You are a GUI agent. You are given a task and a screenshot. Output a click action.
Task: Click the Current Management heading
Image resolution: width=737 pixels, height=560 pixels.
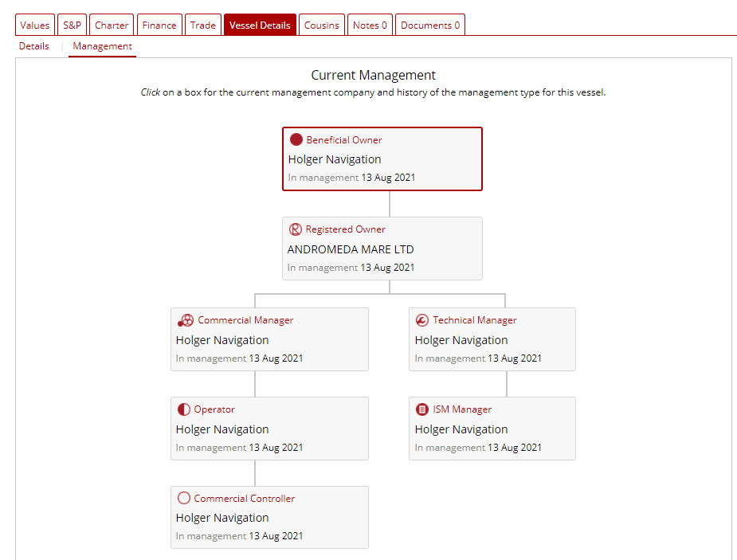[373, 75]
